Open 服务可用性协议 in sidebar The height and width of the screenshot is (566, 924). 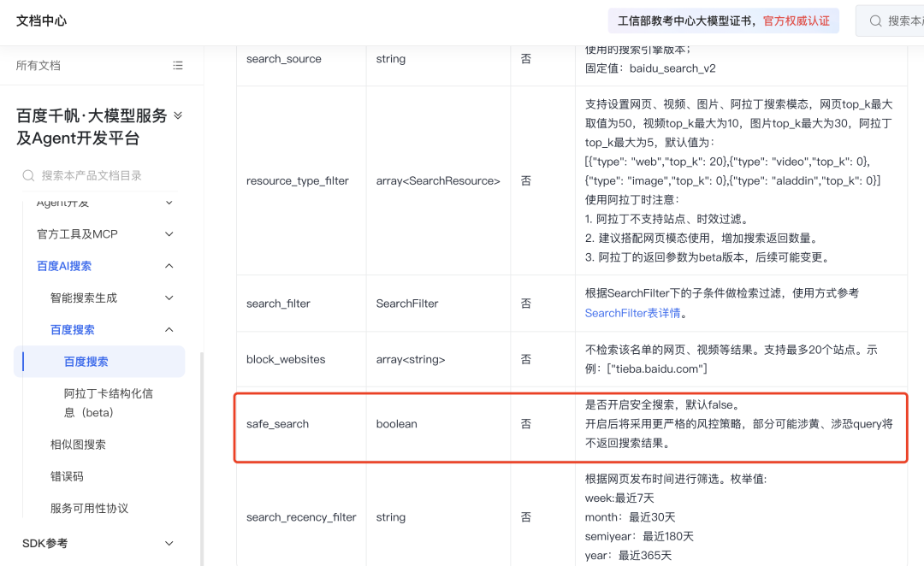click(89, 508)
